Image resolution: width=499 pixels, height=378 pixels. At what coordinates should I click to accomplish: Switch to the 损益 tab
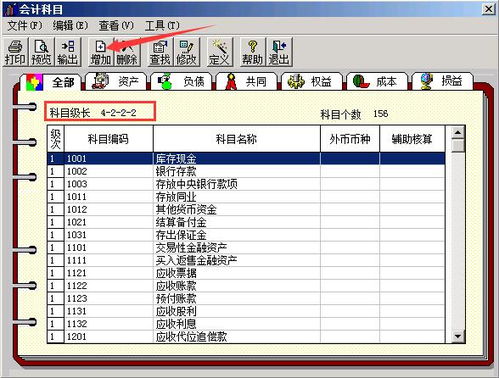tap(442, 81)
